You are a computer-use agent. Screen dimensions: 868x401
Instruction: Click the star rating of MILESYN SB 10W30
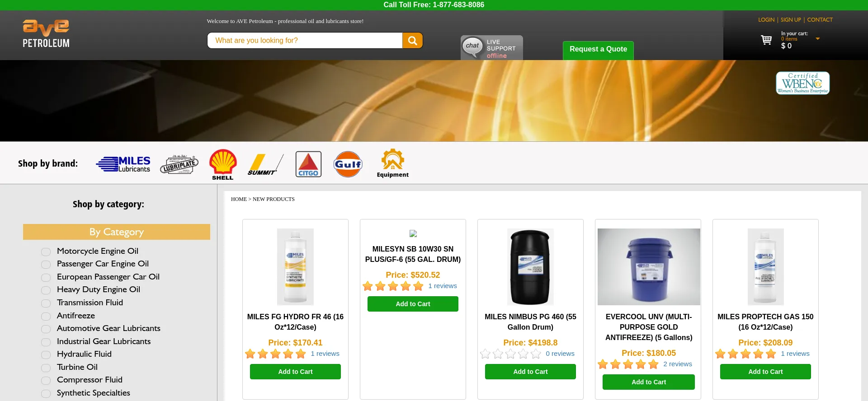[x=393, y=286]
